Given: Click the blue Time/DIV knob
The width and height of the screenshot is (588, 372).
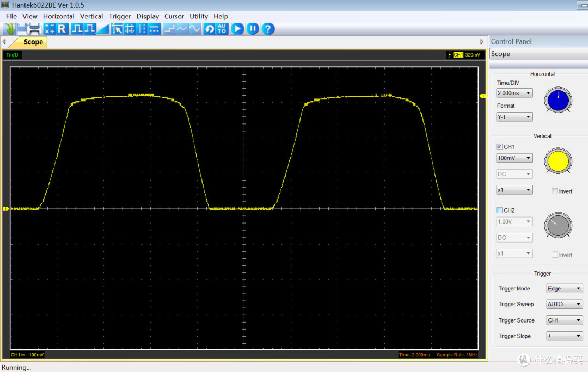Looking at the screenshot, I should (558, 100).
